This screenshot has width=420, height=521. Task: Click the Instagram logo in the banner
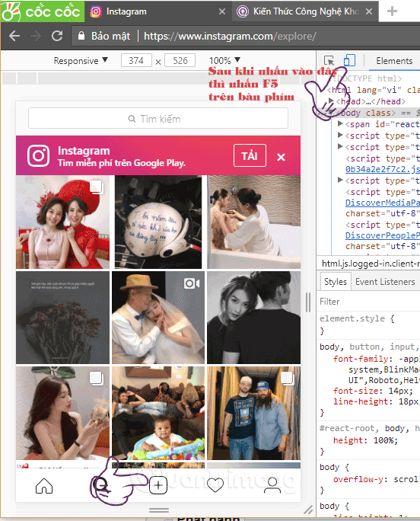click(x=39, y=155)
